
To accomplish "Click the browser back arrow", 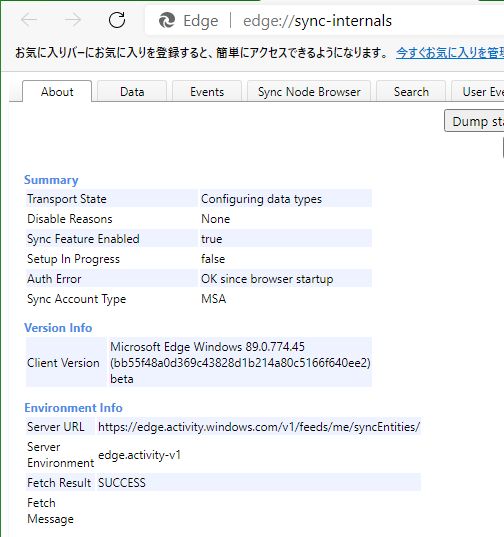I will pos(29,20).
